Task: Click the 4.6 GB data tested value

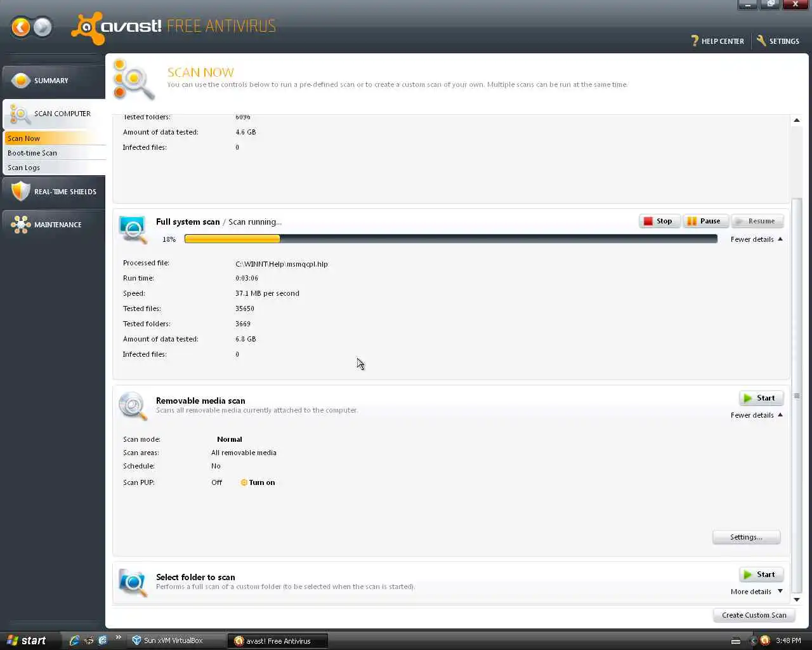Action: click(246, 132)
